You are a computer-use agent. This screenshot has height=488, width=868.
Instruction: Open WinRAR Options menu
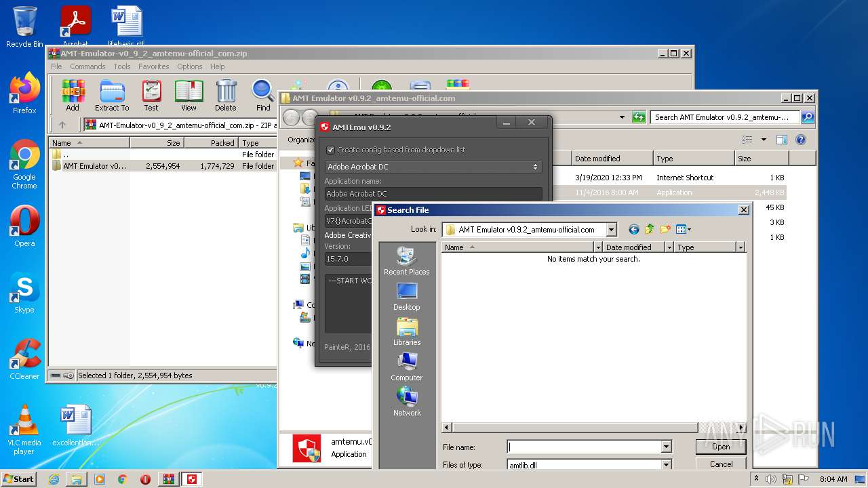(190, 66)
